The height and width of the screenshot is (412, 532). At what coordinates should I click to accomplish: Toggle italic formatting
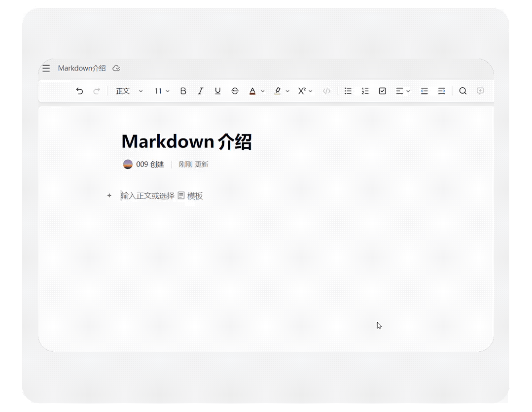tap(200, 91)
